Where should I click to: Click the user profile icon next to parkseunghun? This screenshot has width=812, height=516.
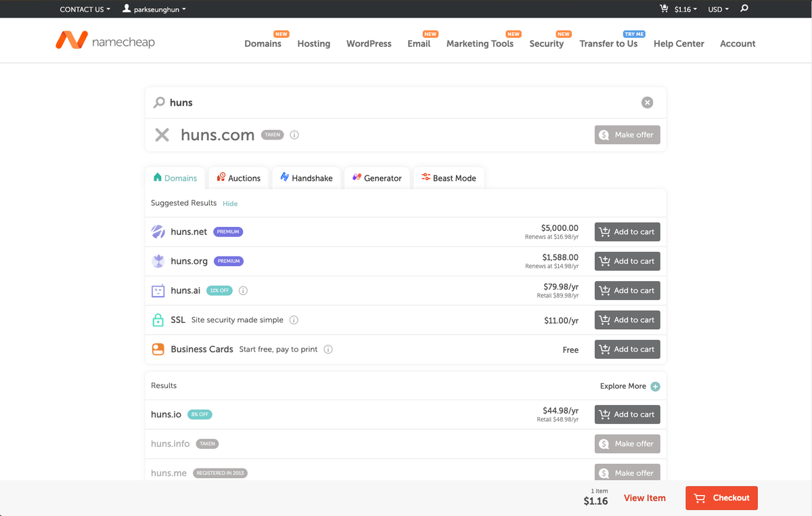tap(127, 9)
